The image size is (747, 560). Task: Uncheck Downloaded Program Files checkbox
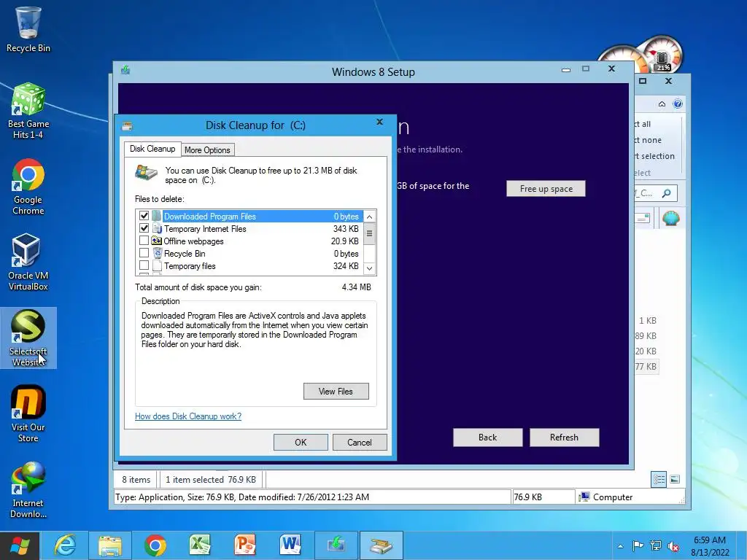coord(144,216)
